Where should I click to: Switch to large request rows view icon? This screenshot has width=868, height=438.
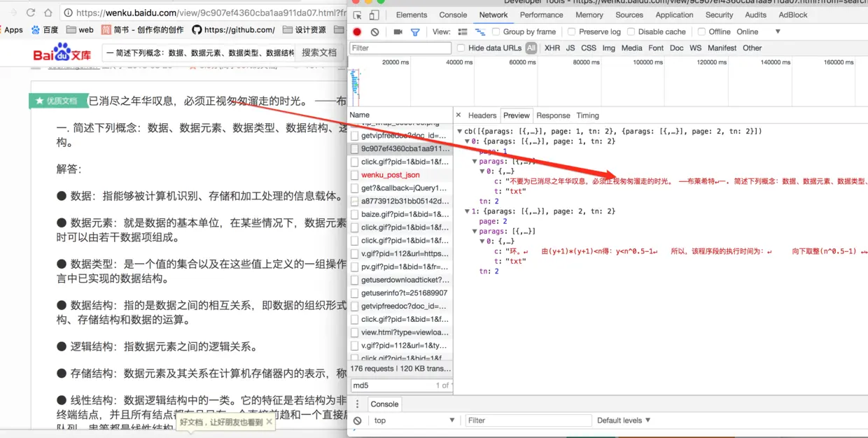[x=463, y=32]
